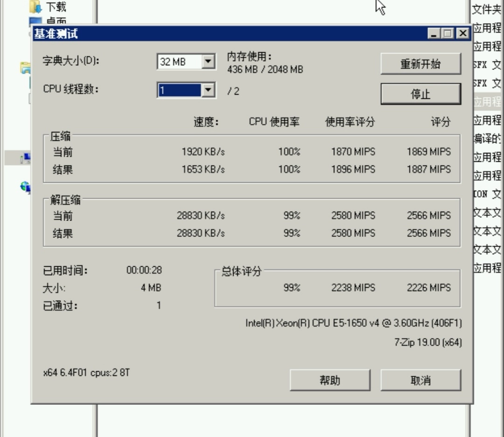Open the 字典大小 dropdown arrow
The width and height of the screenshot is (504, 437).
click(x=208, y=62)
